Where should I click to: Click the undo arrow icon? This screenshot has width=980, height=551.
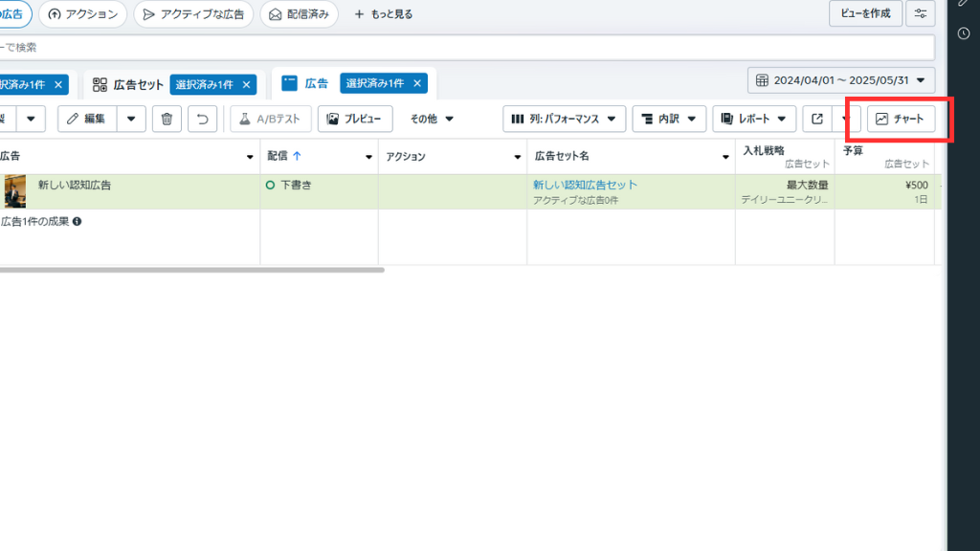point(201,120)
